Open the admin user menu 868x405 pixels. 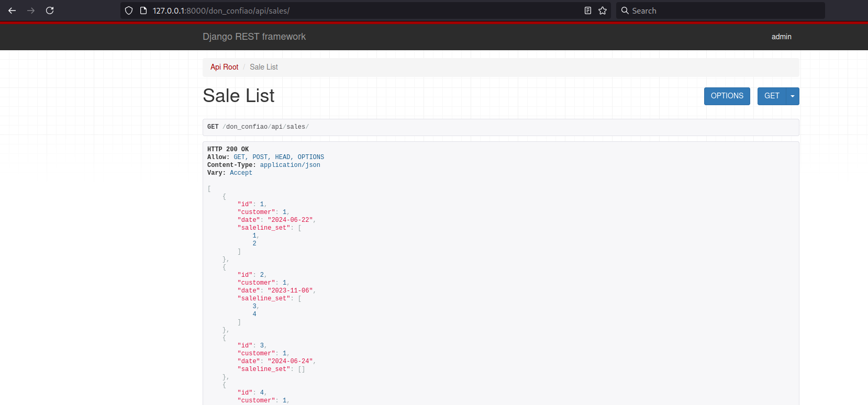(781, 37)
